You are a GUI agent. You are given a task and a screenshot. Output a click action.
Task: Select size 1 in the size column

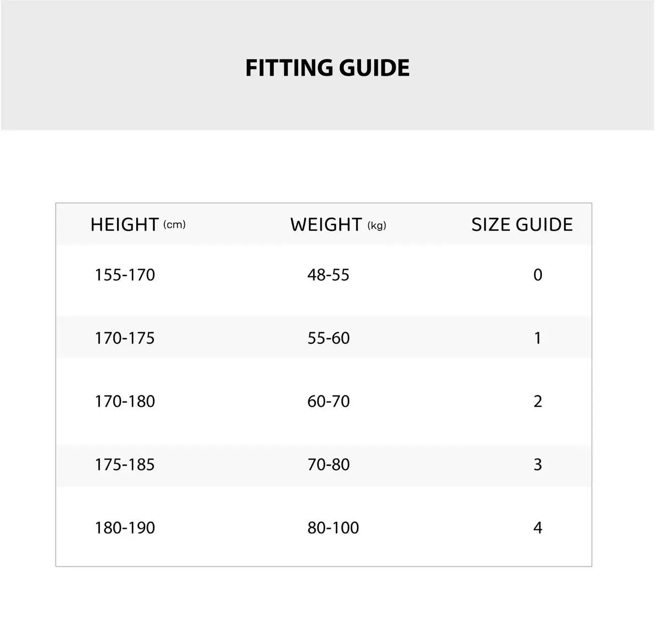[537, 338]
